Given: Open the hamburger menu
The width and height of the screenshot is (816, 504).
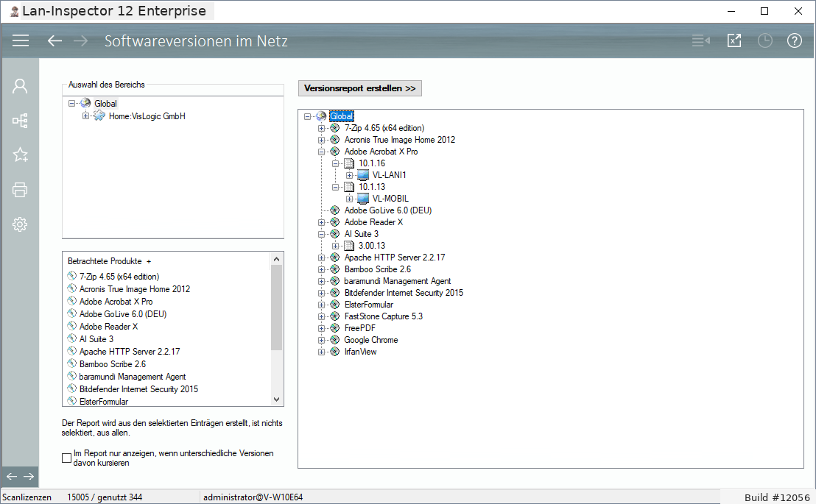Looking at the screenshot, I should click(21, 40).
